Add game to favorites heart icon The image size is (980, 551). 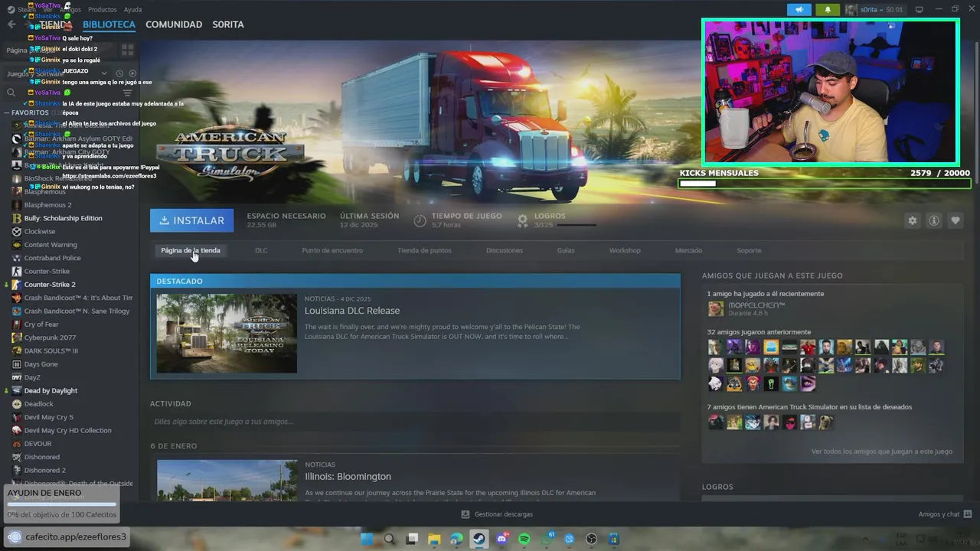pos(955,220)
